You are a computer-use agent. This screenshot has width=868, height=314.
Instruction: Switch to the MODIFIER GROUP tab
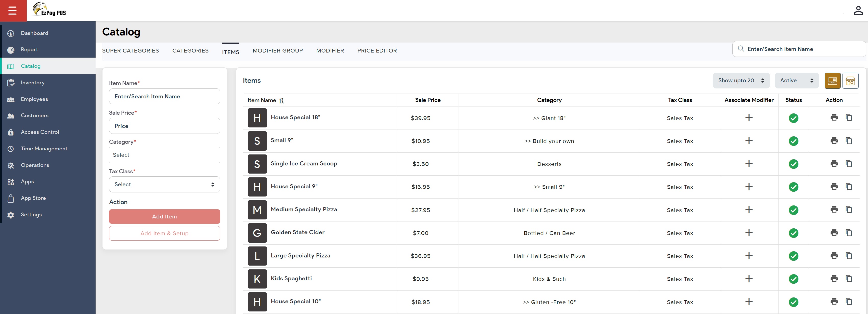tap(278, 50)
